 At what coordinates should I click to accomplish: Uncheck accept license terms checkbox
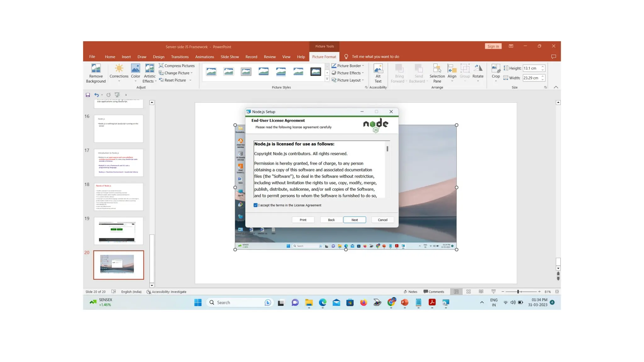[x=255, y=205]
